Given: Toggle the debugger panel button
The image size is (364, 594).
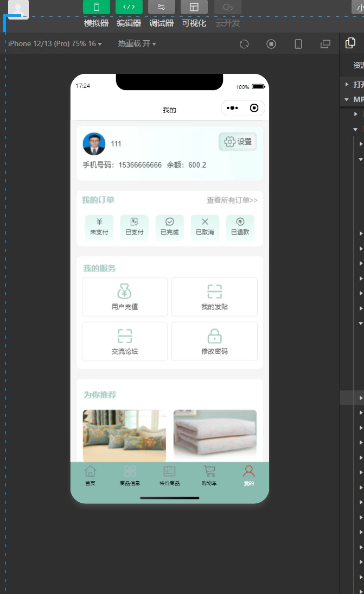Looking at the screenshot, I should pyautogui.click(x=162, y=7).
